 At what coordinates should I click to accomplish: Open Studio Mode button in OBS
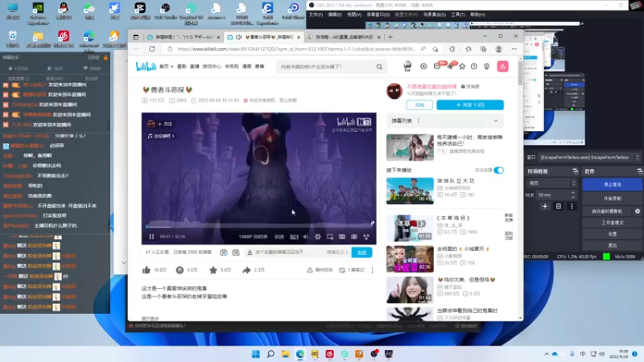point(612,223)
